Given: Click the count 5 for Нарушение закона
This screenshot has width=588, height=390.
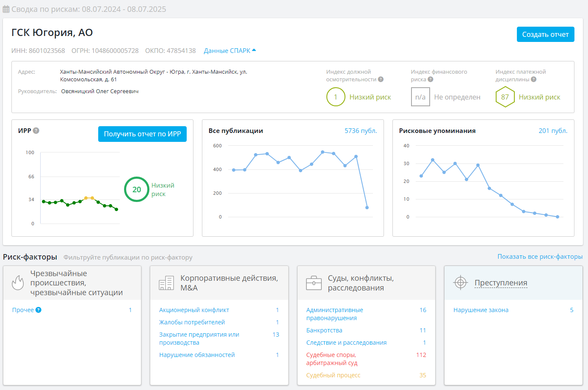Looking at the screenshot, I should (x=571, y=310).
